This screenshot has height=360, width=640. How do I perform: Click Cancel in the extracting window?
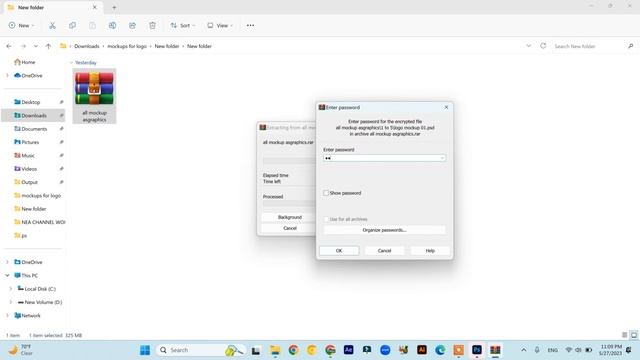[289, 228]
